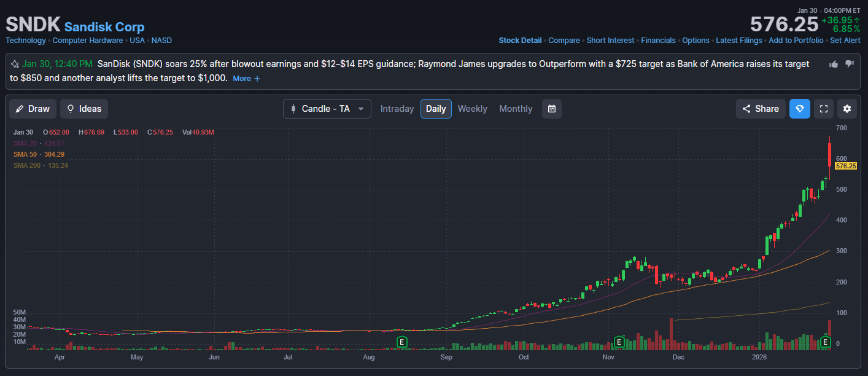Expand the Candle - TA chart type dropdown
The image size is (868, 376).
coord(327,109)
